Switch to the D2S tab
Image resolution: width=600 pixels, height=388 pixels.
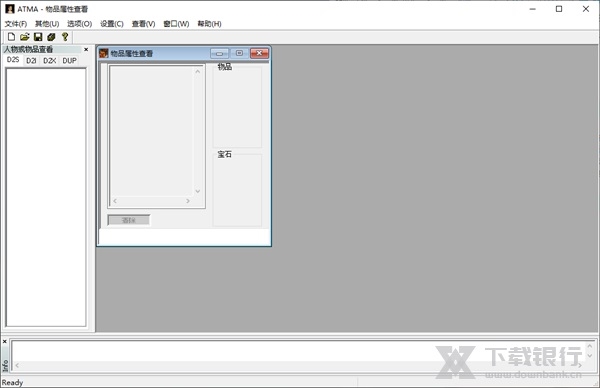(x=13, y=60)
